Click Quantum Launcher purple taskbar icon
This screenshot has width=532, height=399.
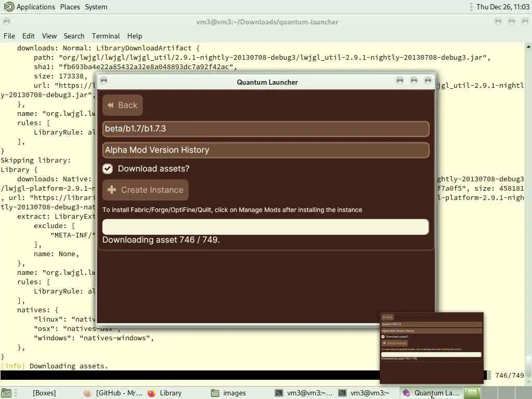406,393
